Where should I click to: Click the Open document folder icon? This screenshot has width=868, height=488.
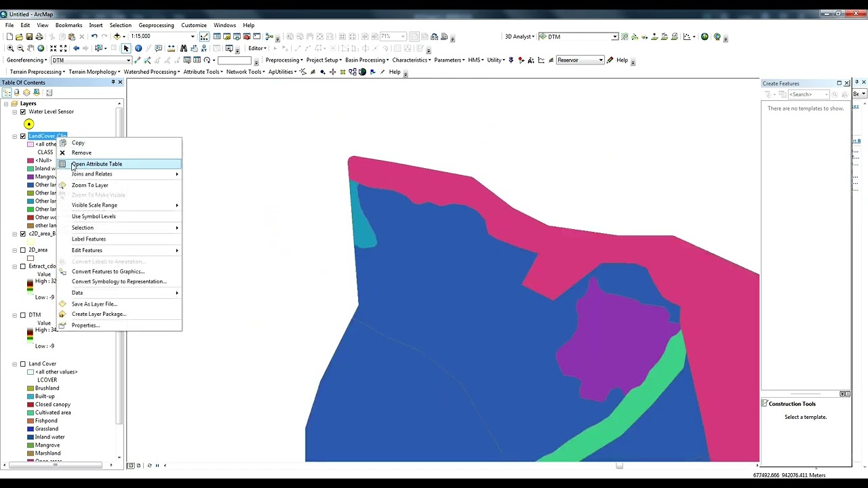[20, 37]
